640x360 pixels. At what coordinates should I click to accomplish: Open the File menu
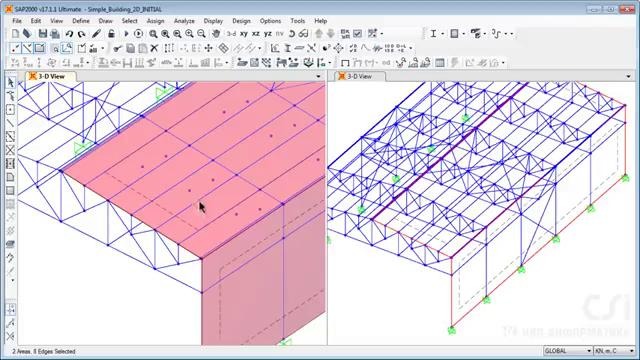[17, 21]
